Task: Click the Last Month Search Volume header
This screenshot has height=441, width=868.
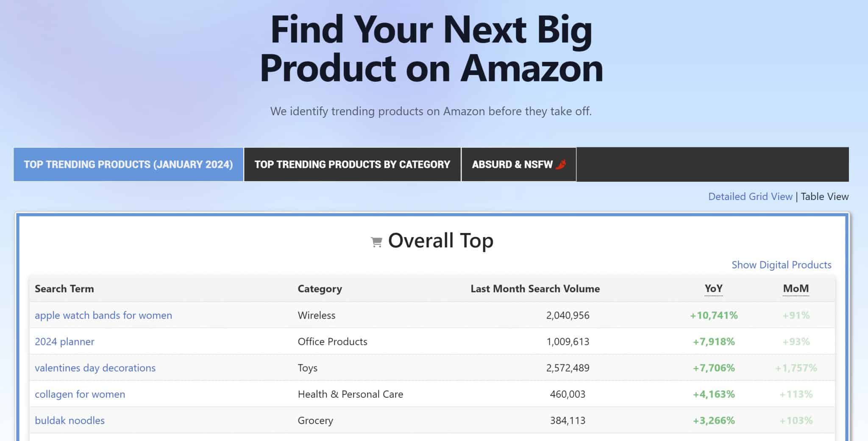Action: [x=535, y=288]
